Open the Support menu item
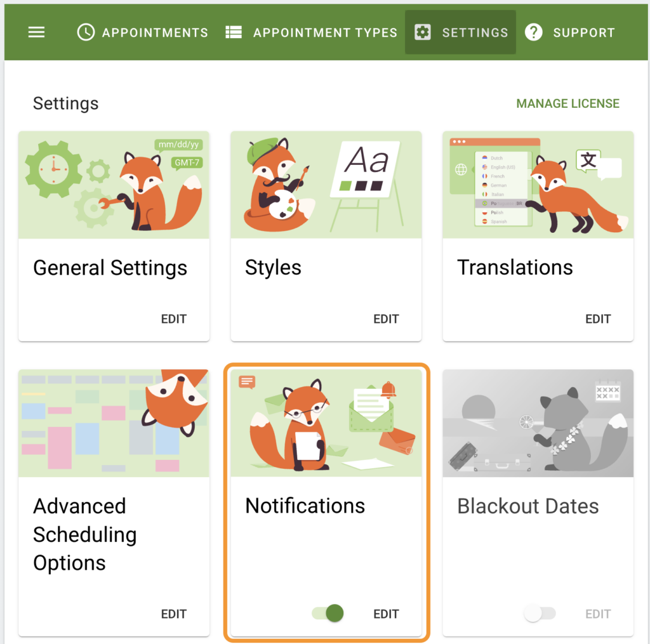The image size is (650, 644). coord(583,32)
